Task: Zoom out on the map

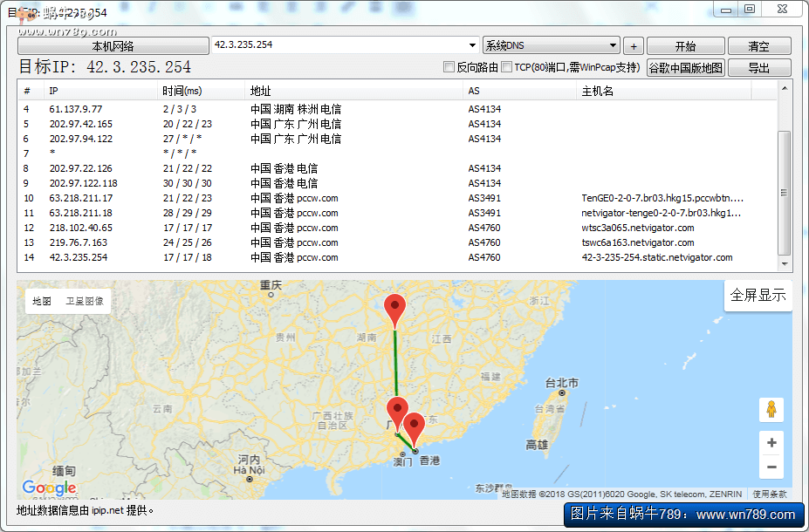Action: 771,467
